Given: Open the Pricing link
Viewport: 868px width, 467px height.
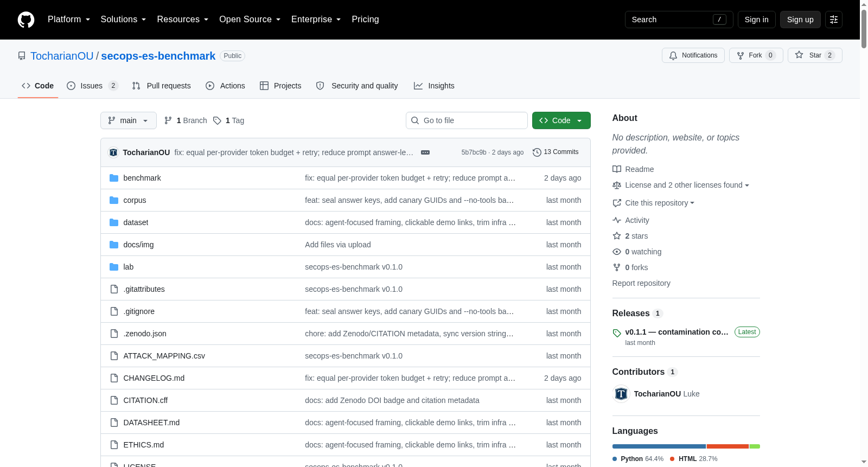Looking at the screenshot, I should tap(365, 20).
